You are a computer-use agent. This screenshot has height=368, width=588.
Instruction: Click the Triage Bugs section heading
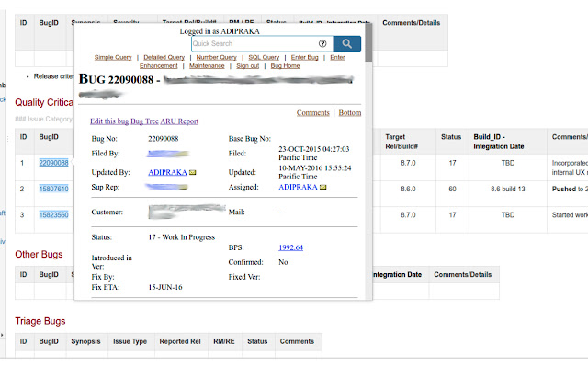coord(40,321)
